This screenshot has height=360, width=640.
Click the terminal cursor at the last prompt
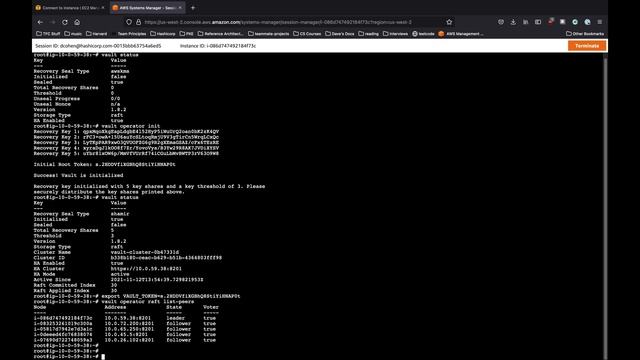(x=103, y=357)
